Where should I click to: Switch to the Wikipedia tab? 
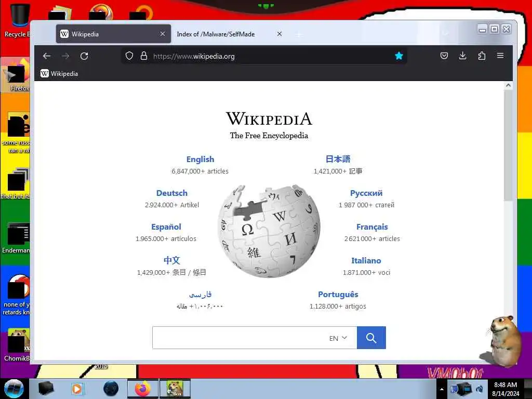(x=113, y=34)
